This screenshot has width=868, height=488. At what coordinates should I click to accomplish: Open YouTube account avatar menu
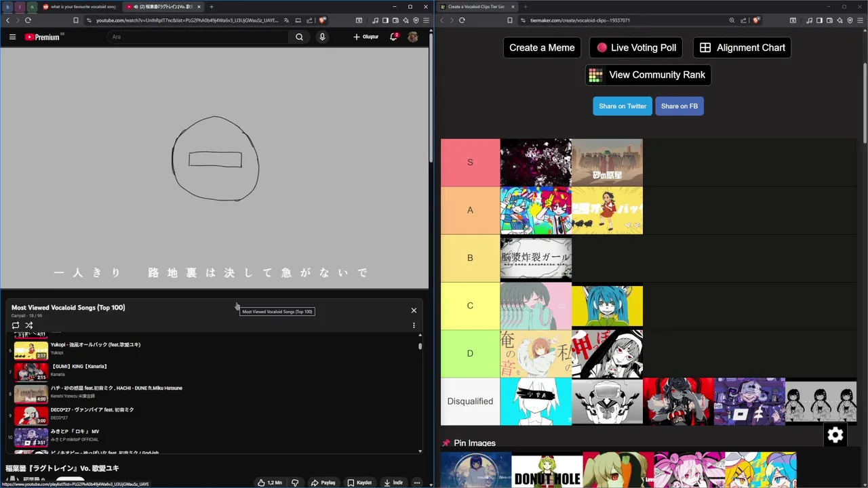pyautogui.click(x=412, y=37)
